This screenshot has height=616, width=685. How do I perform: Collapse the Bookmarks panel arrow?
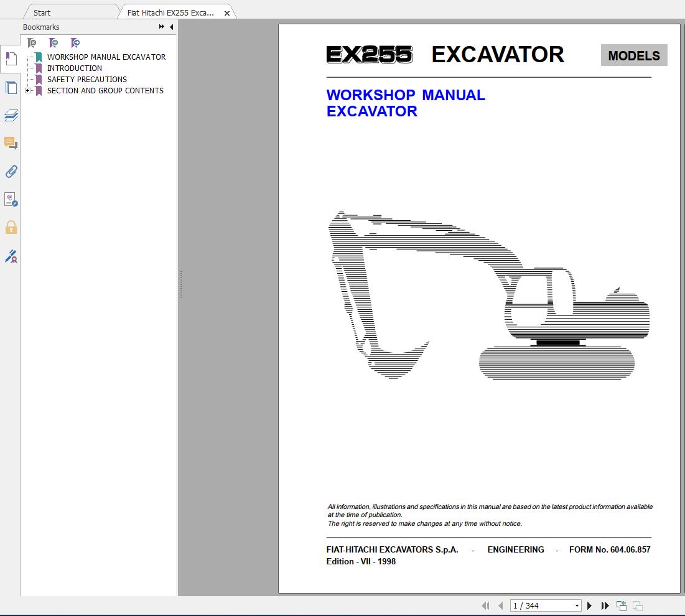(172, 27)
